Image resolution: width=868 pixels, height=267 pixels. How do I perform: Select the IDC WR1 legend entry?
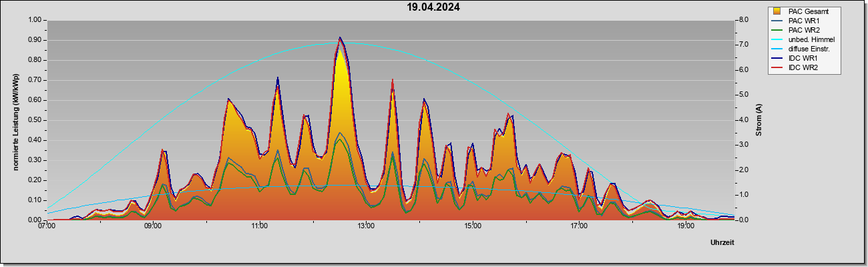797,58
